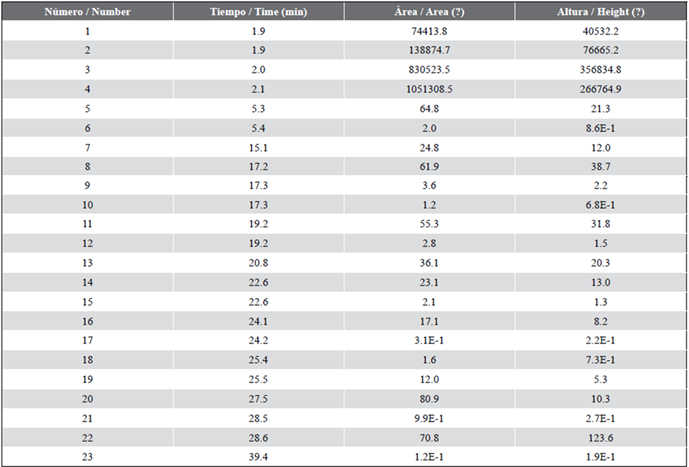Select the time value 20.8
689x467 pixels.
pos(258,263)
